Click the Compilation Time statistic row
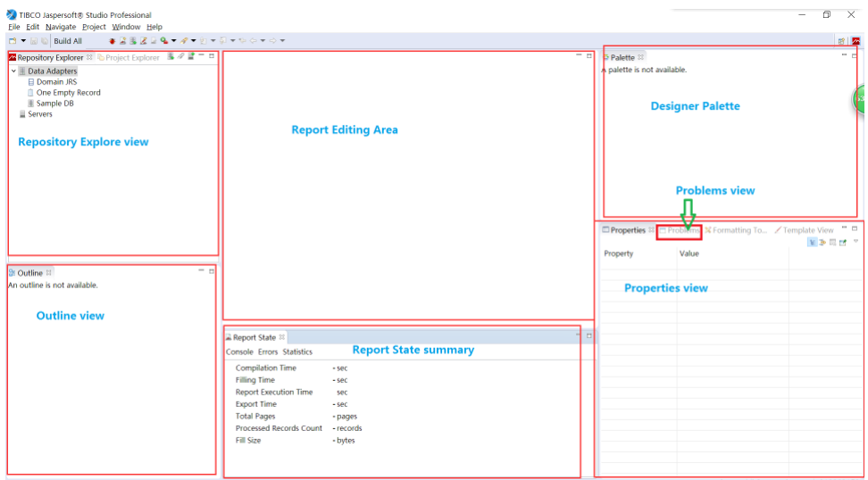Viewport: 868px width, 480px height. coord(292,368)
